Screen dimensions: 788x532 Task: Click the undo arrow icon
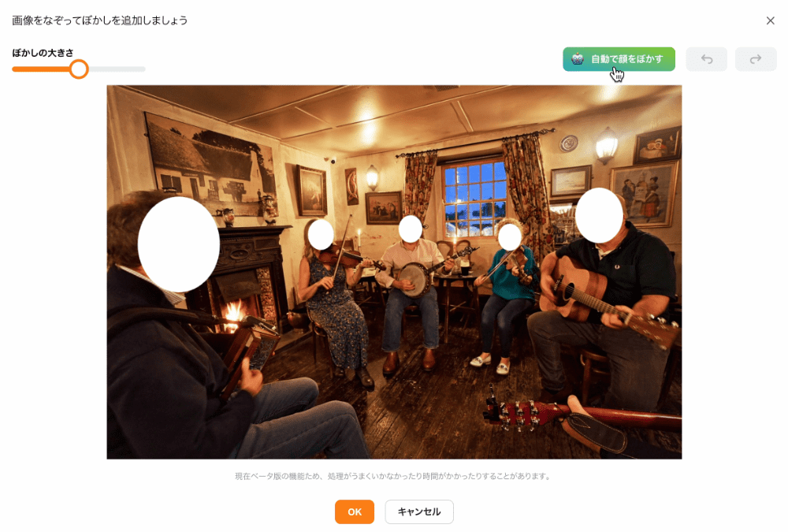pos(706,59)
